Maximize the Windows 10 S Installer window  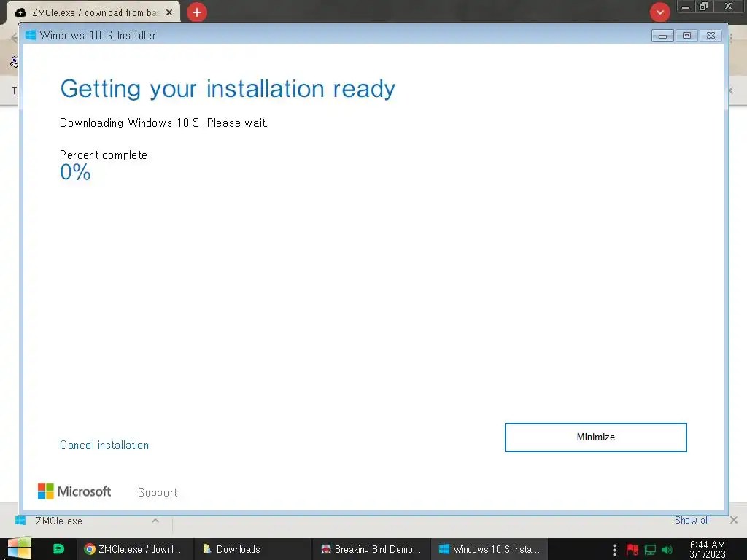coord(686,36)
